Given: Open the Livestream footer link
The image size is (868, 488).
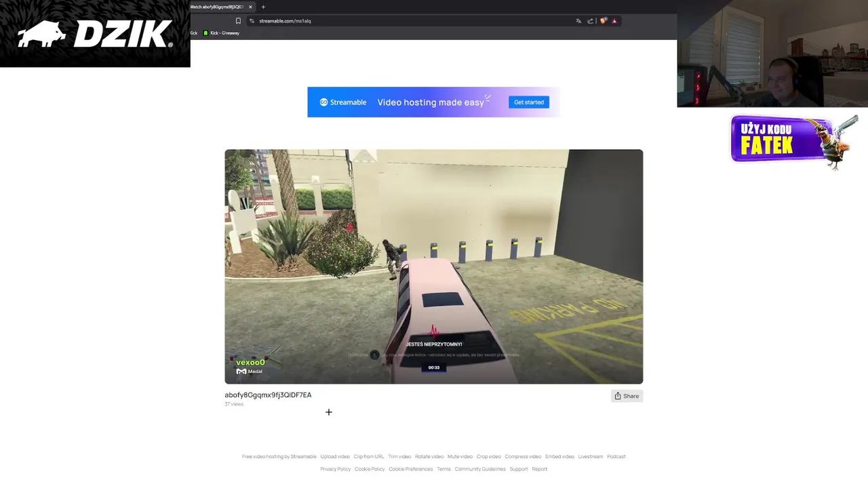Looking at the screenshot, I should pos(591,457).
